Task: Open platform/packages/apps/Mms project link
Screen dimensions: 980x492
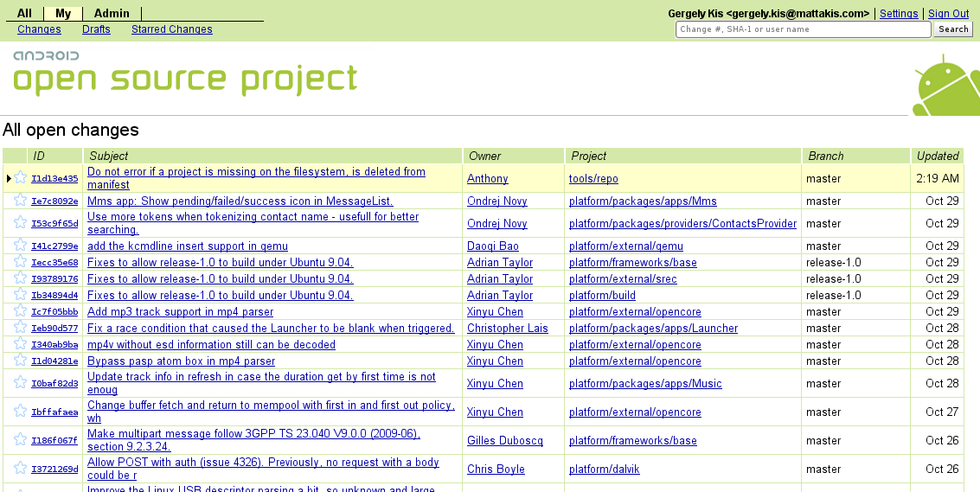Action: (x=643, y=201)
